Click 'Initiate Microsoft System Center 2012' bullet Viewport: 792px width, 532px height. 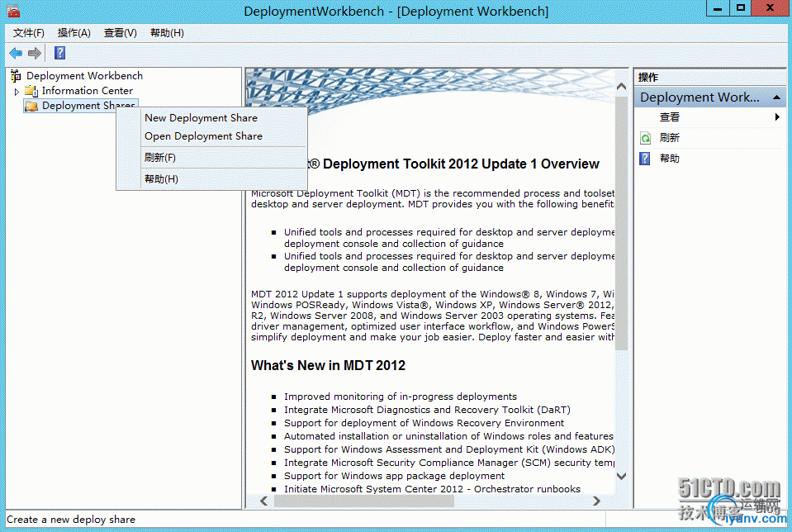pyautogui.click(x=432, y=489)
